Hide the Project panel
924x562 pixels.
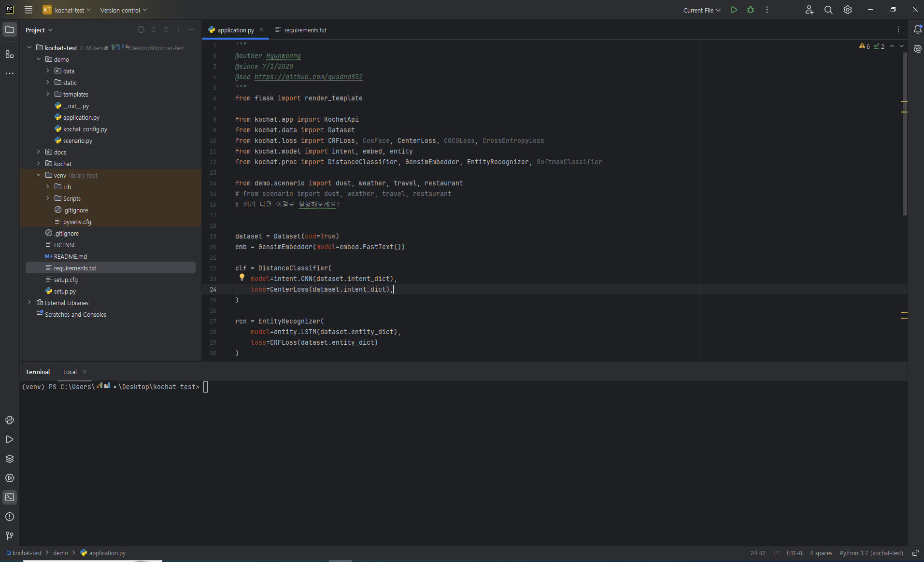pyautogui.click(x=191, y=29)
